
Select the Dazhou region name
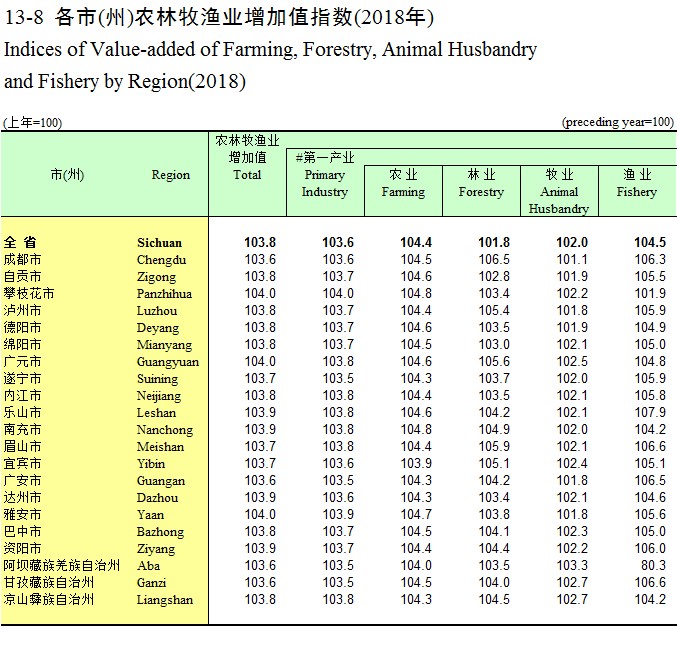pos(157,498)
